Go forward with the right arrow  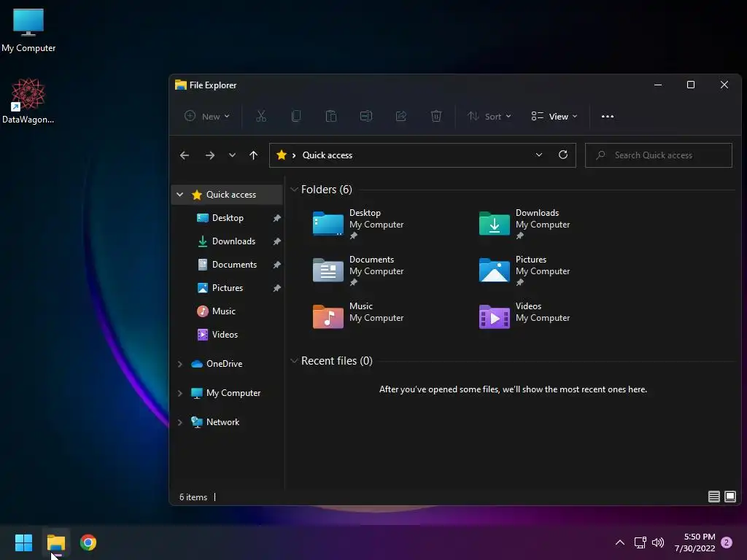209,155
